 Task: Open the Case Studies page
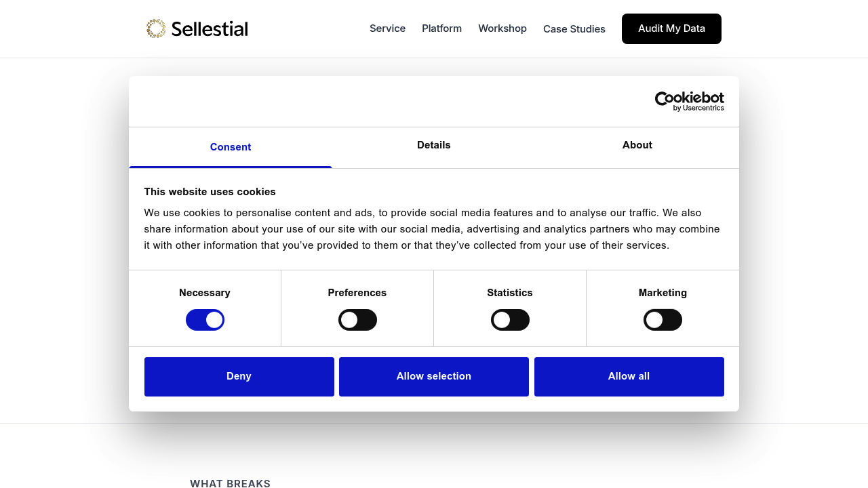[x=574, y=28]
